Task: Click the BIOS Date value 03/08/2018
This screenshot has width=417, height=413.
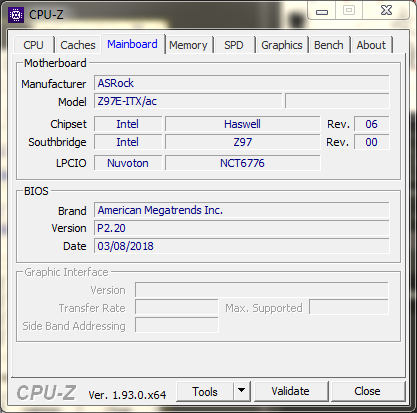Action: tap(242, 246)
